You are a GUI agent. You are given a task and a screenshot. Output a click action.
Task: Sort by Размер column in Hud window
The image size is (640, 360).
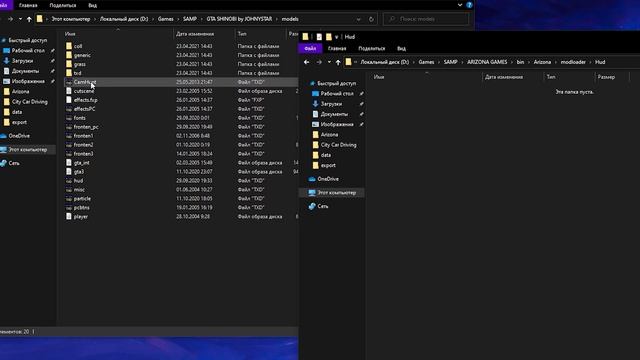pyautogui.click(x=606, y=77)
